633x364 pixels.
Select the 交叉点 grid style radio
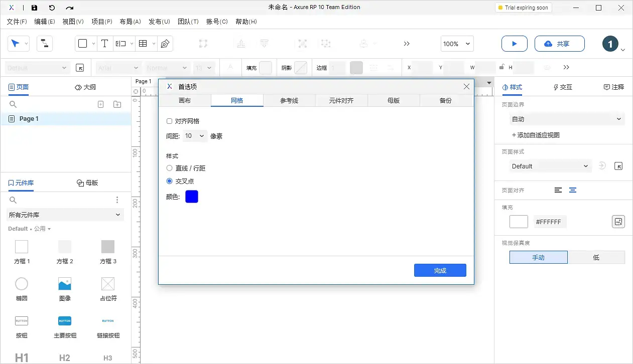169,181
